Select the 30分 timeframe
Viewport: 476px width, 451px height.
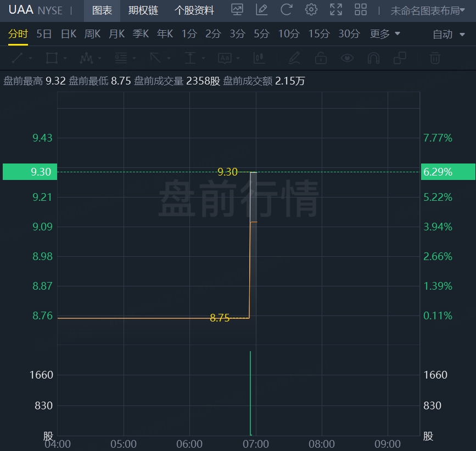pos(349,33)
